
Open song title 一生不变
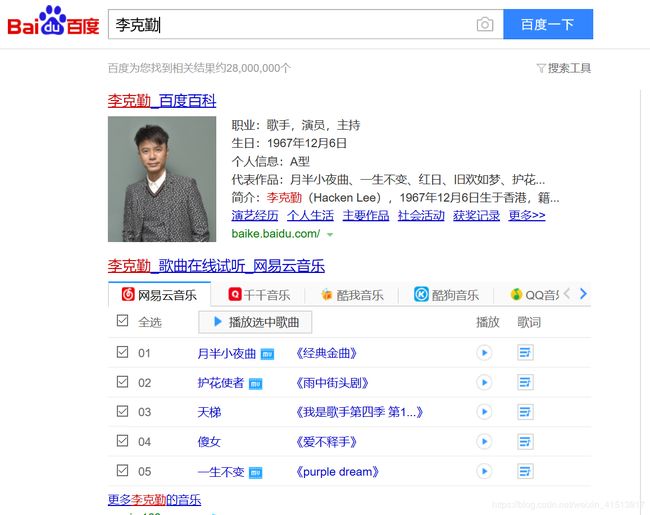click(x=221, y=472)
